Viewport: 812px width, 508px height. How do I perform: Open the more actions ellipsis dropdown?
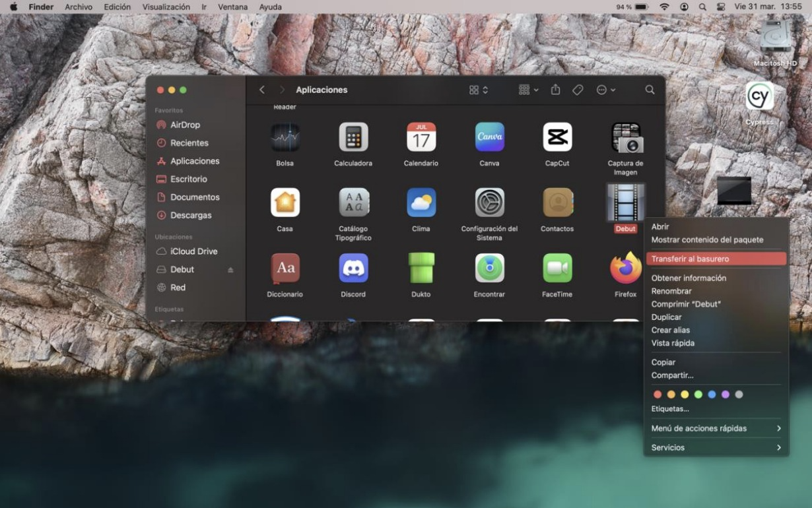(x=606, y=90)
